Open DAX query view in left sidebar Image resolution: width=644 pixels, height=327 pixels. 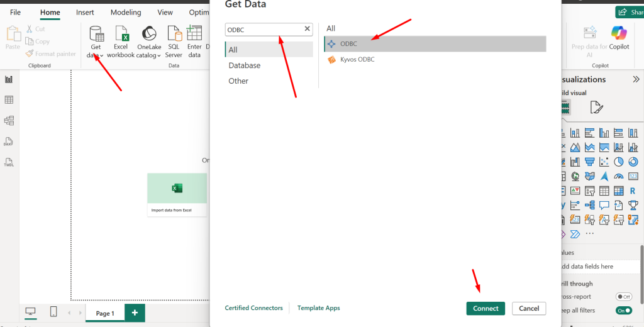click(9, 141)
